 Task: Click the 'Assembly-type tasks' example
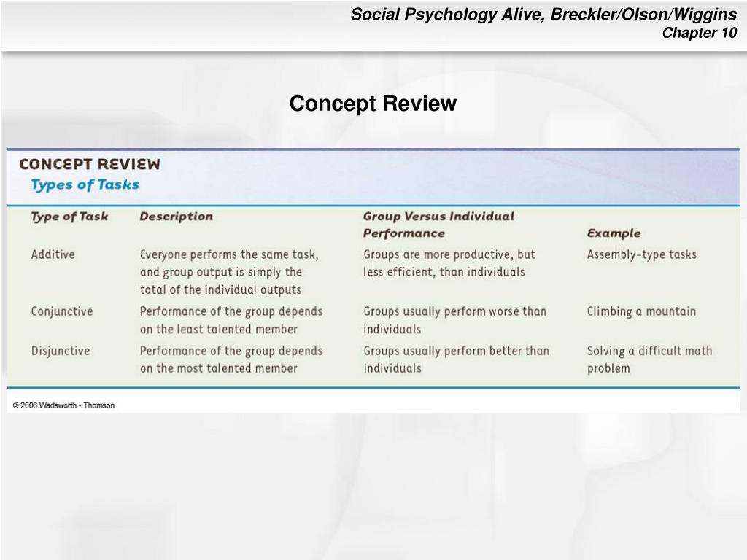642,254
